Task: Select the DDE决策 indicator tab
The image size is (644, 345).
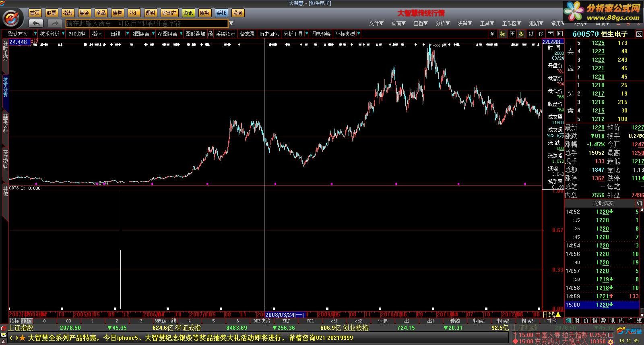Action: point(262,321)
